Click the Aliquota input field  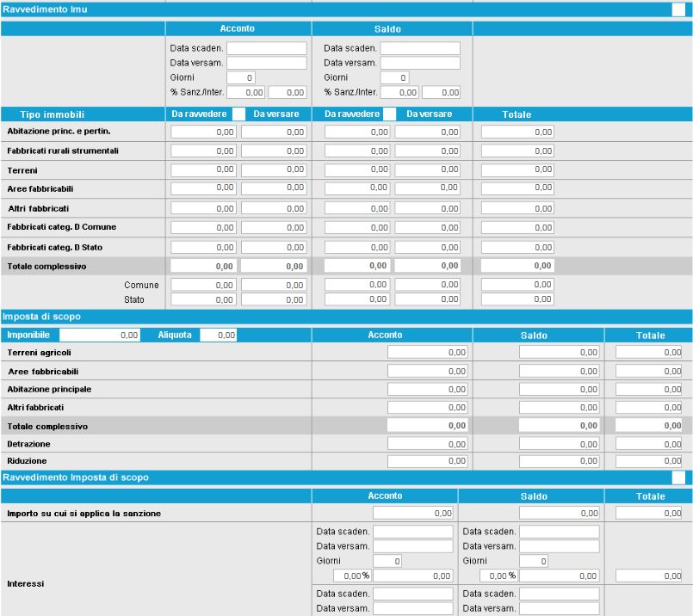[x=219, y=336]
